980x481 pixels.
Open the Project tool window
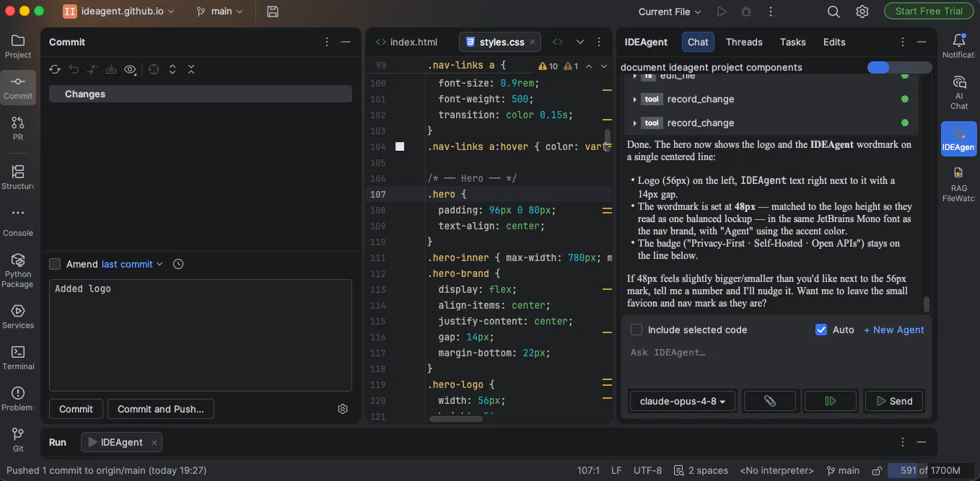point(18,46)
